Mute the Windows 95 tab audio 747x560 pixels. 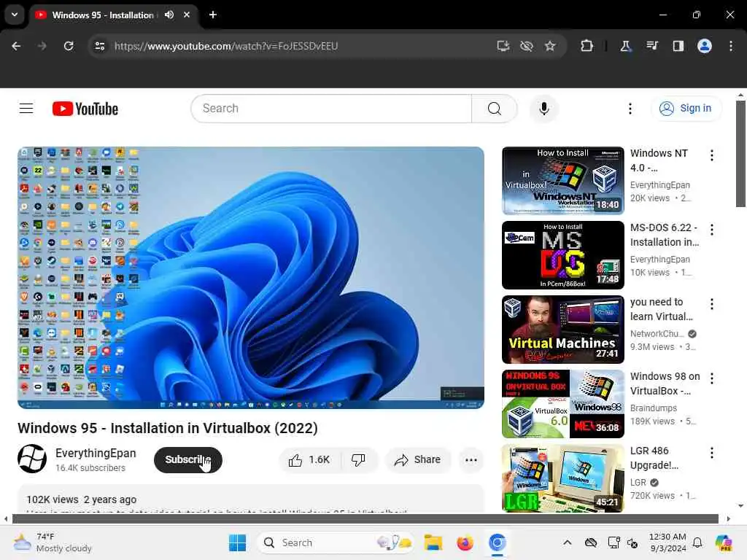[169, 15]
